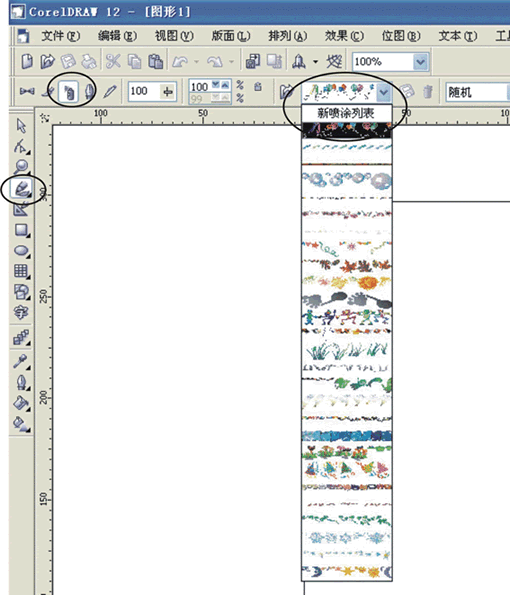Open the 随机 spray order dropdown

(478, 92)
